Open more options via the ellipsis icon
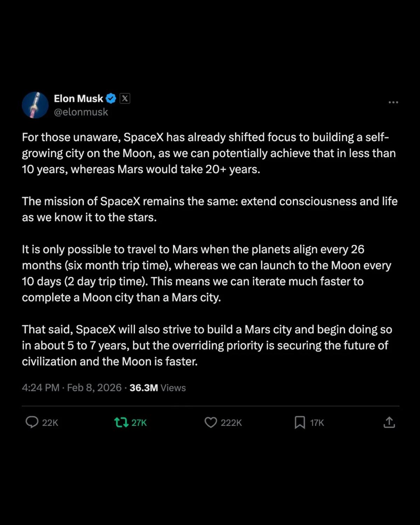The height and width of the screenshot is (525, 420). 393,102
